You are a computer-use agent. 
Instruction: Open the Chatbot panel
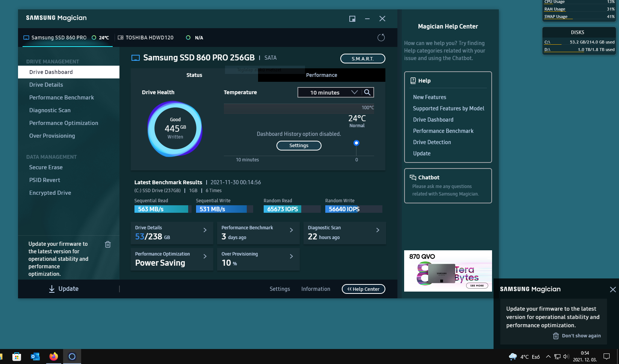tap(448, 186)
